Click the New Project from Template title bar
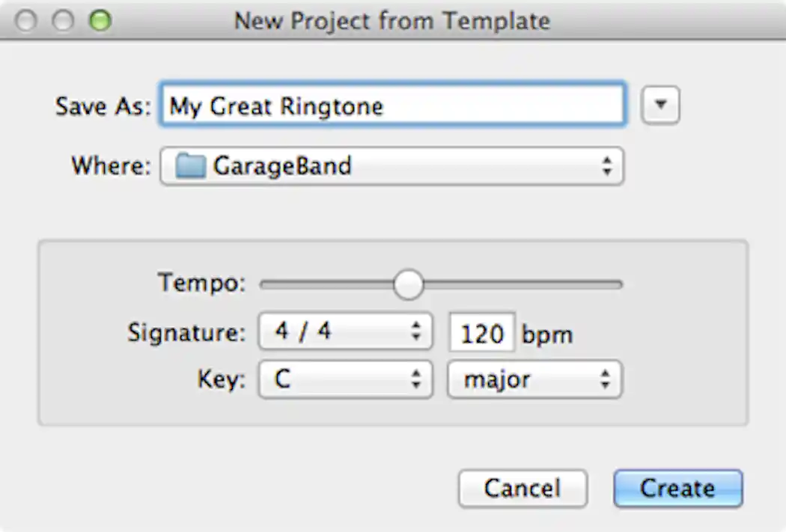The height and width of the screenshot is (532, 786). pyautogui.click(x=392, y=21)
